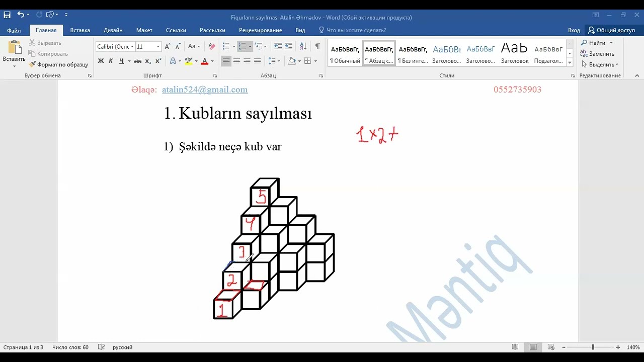Switch to read mode view icon

(515, 347)
